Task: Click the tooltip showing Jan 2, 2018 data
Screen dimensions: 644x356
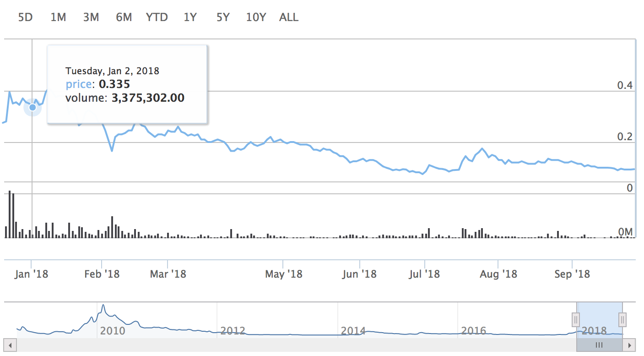Action: (x=127, y=84)
